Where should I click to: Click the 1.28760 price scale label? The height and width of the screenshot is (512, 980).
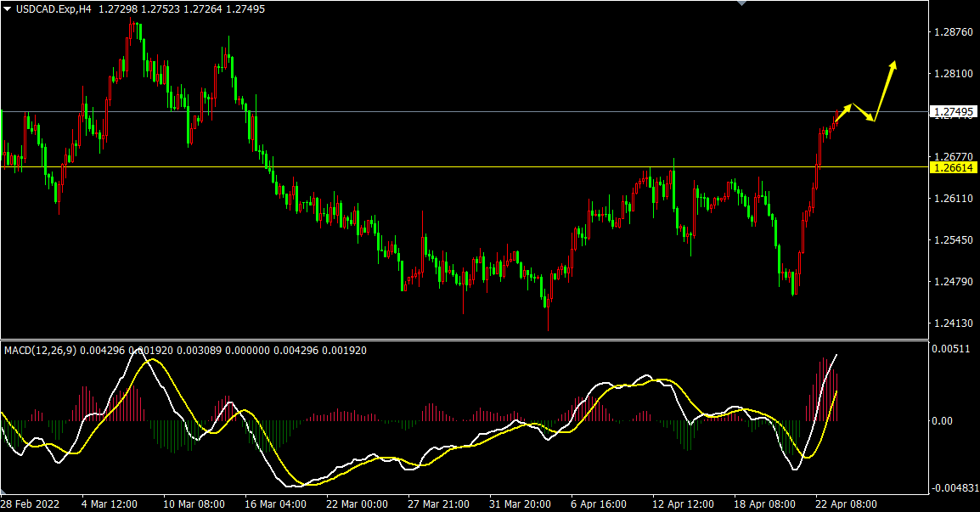[953, 32]
